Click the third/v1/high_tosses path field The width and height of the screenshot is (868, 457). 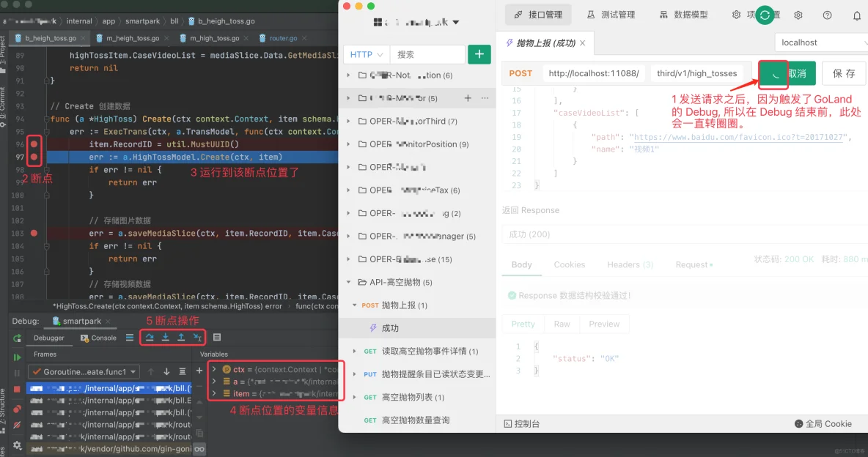[x=697, y=73]
